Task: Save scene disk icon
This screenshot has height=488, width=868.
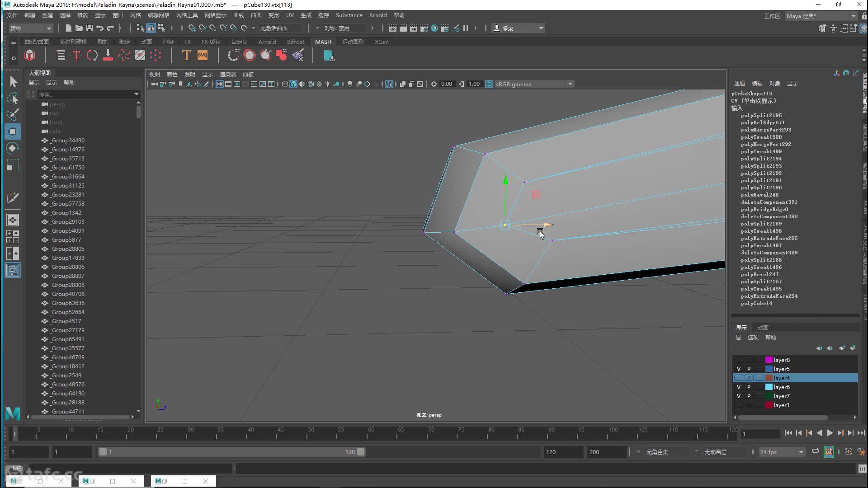Action: point(89,28)
